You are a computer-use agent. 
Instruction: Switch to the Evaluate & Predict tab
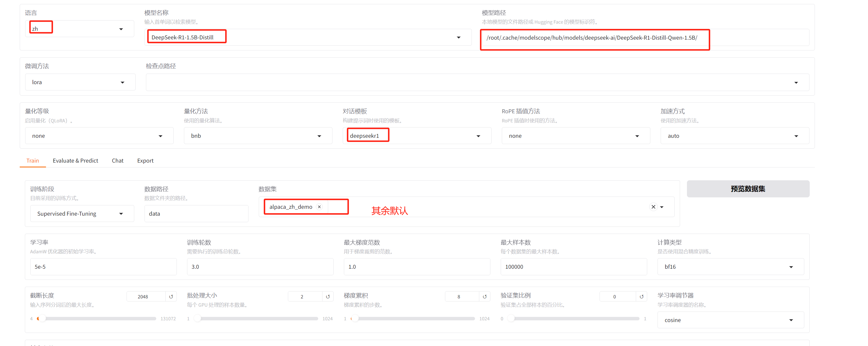tap(75, 161)
